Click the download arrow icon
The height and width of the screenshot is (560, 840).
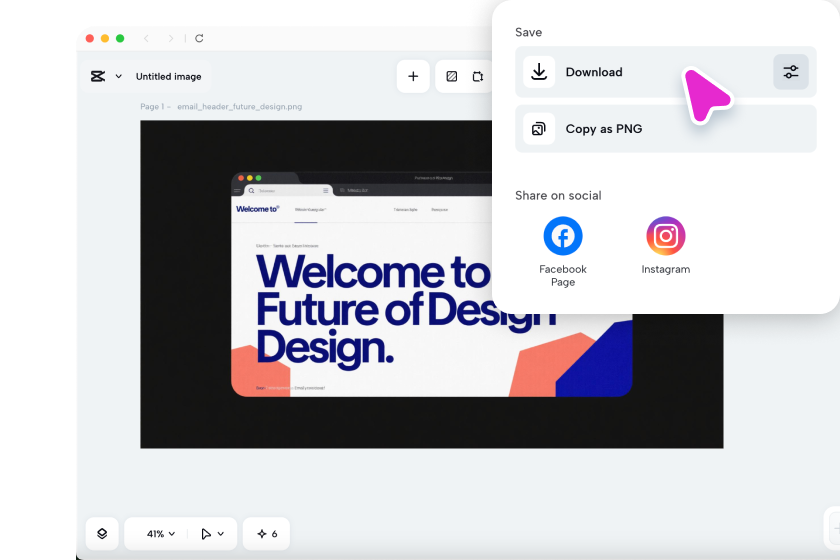point(538,72)
